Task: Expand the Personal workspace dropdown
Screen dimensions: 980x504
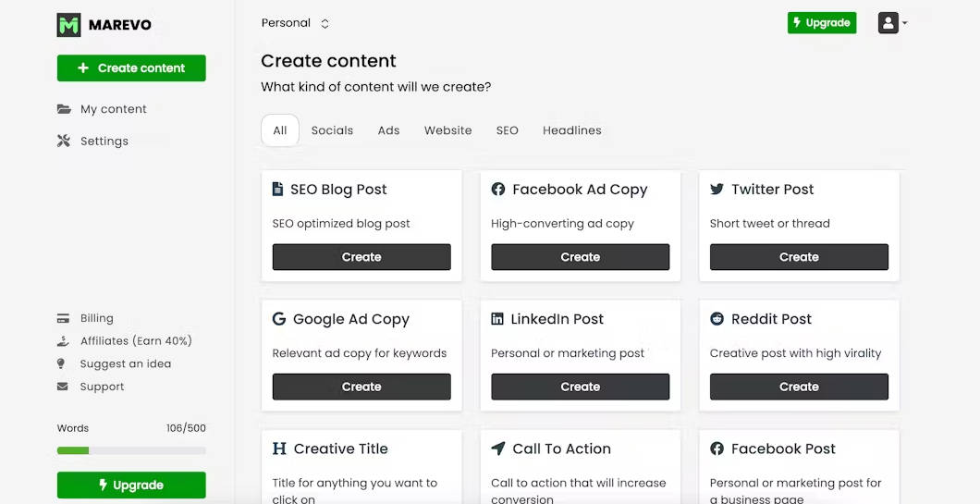Action: [296, 23]
